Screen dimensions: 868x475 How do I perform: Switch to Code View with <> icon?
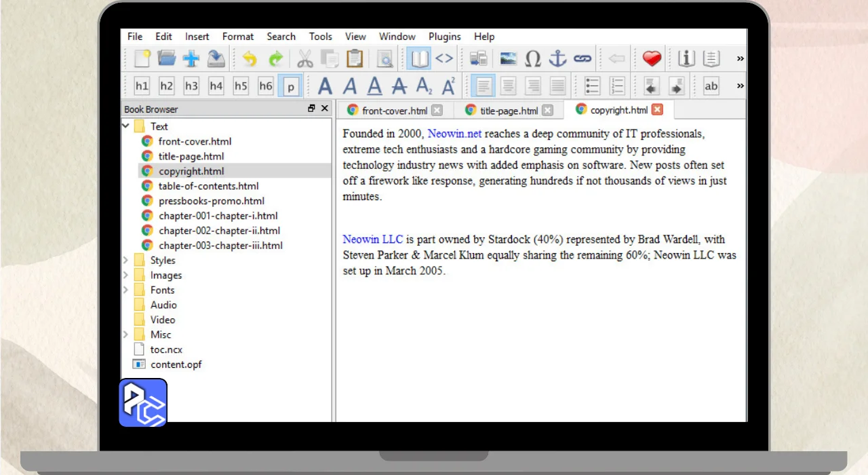[x=444, y=59]
